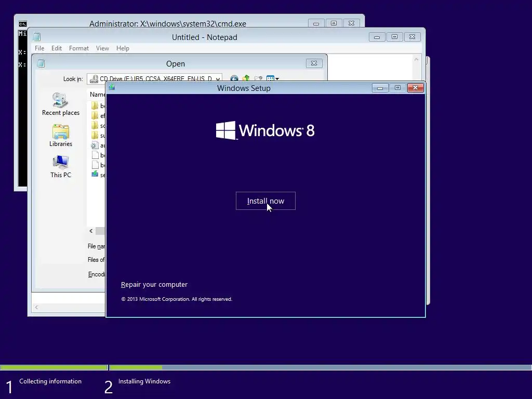Select the folder starting with 'so'
Image resolution: width=532 pixels, height=399 pixels.
[x=98, y=126]
